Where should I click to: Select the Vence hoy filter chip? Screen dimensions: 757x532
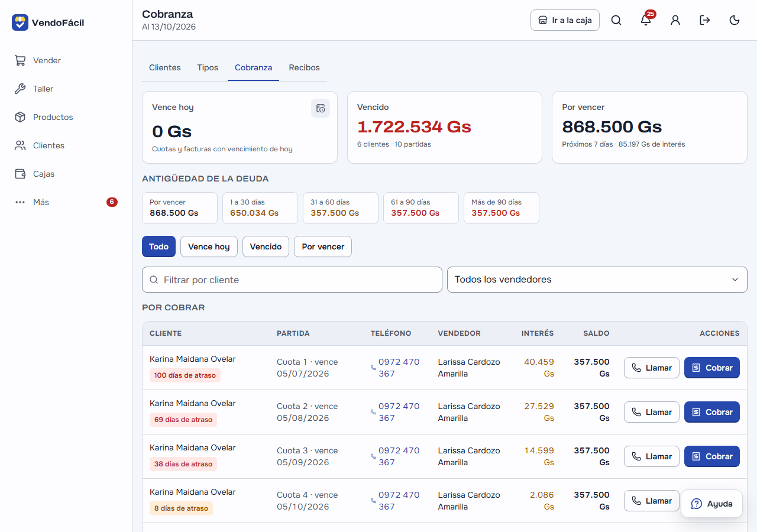tap(209, 246)
